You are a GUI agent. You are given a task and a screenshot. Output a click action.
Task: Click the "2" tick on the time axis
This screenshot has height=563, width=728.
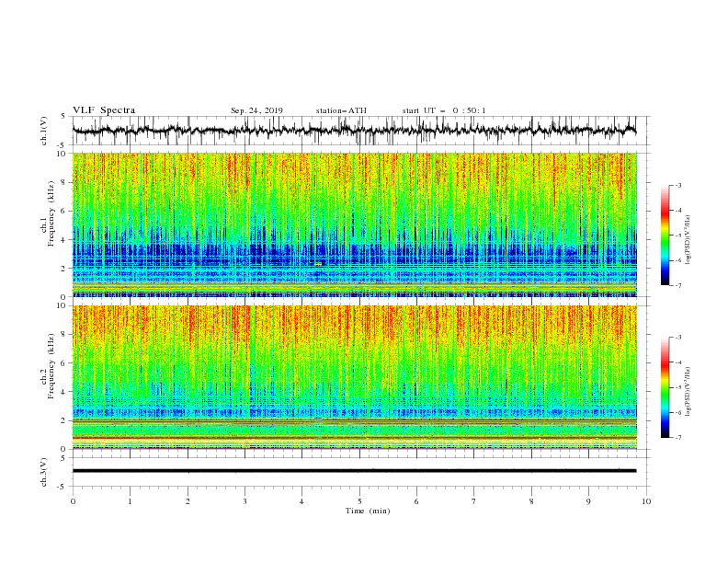pos(188,501)
